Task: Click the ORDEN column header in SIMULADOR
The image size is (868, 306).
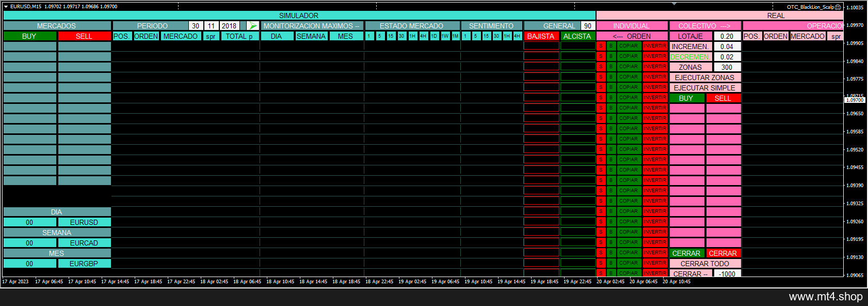Action: pos(146,36)
